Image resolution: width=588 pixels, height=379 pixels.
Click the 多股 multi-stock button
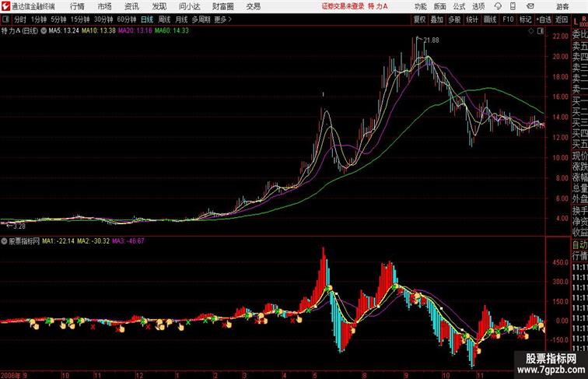click(x=454, y=19)
